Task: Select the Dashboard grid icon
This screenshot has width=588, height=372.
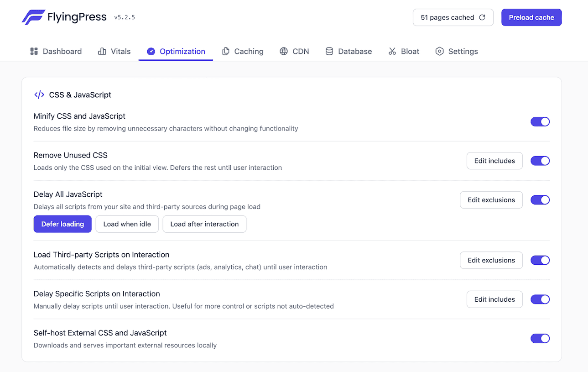Action: [x=34, y=51]
